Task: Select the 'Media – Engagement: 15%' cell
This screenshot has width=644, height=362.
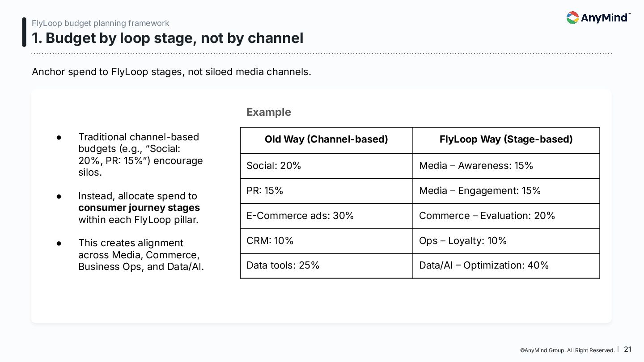Action: (506, 191)
